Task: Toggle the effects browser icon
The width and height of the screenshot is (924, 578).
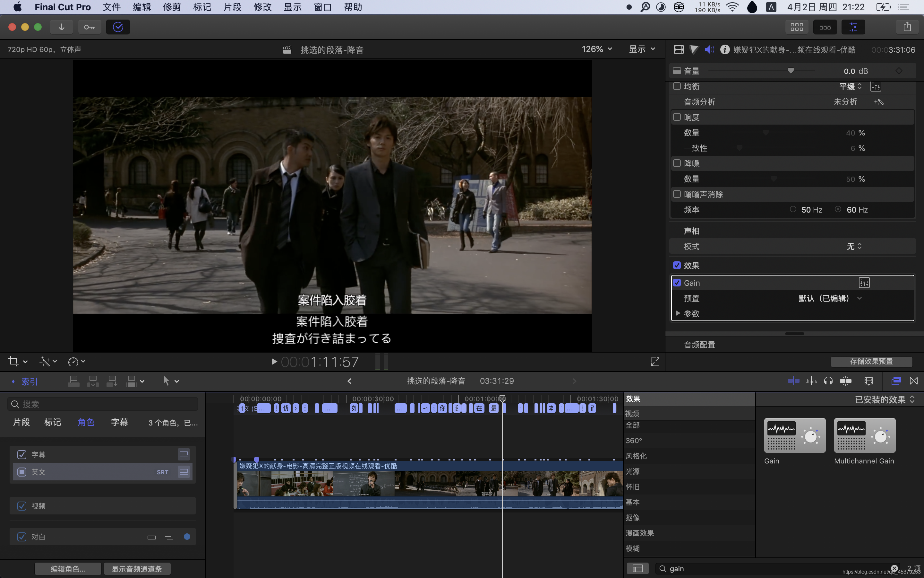Action: 896,381
